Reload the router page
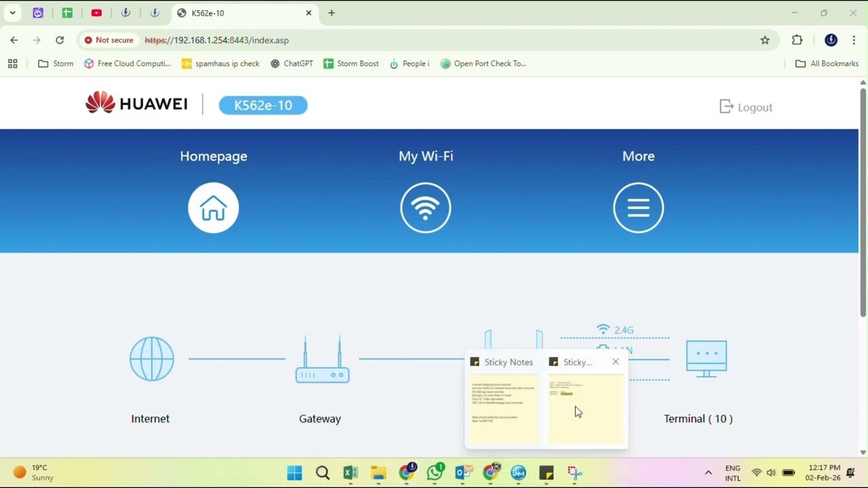868x488 pixels. click(60, 40)
